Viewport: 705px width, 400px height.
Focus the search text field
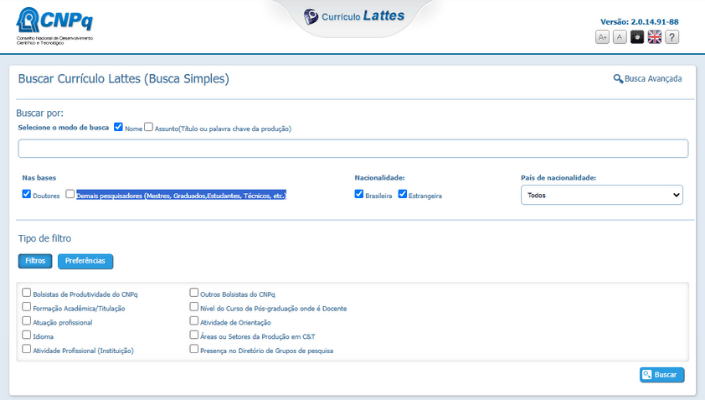pos(353,148)
